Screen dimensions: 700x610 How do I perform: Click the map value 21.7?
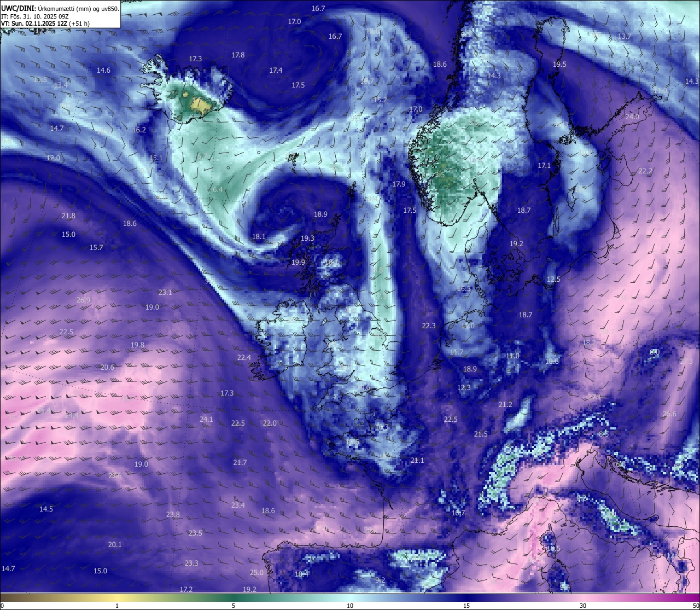[240, 462]
